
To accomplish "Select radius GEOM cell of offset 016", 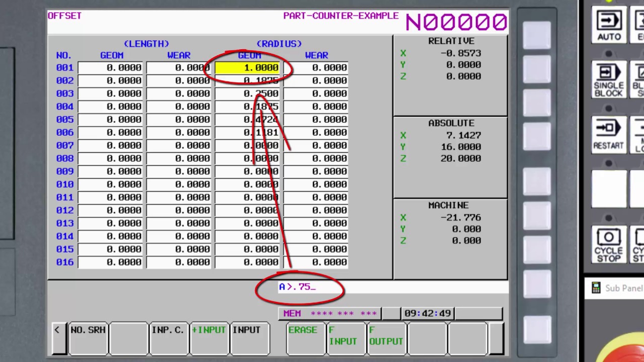I will pos(247,262).
